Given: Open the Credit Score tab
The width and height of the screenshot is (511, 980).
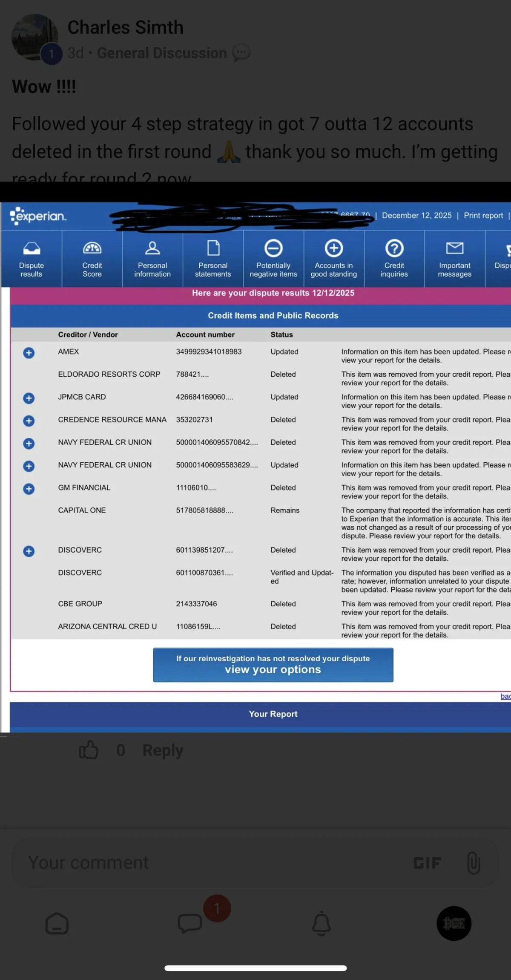Looking at the screenshot, I should click(92, 259).
